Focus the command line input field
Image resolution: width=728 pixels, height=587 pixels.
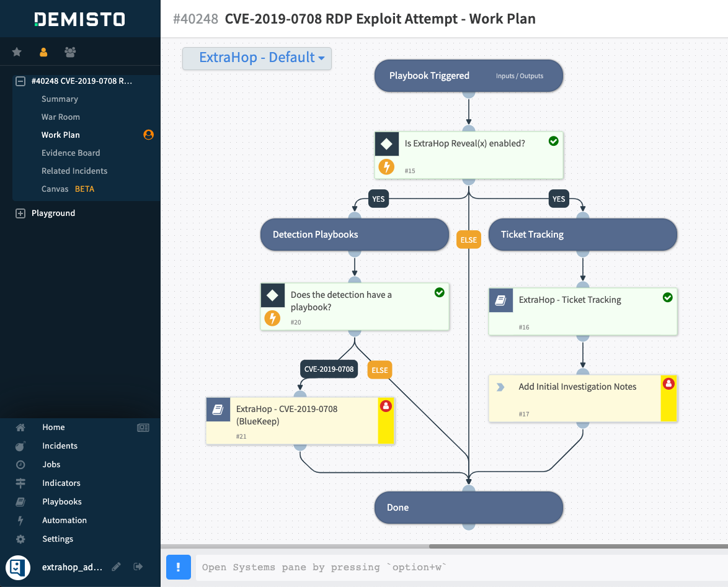click(461, 568)
